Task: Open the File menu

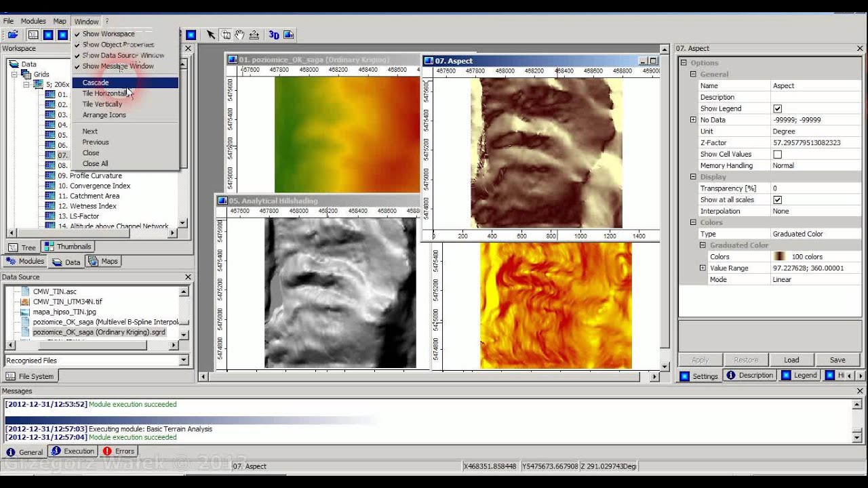Action: 8,22
